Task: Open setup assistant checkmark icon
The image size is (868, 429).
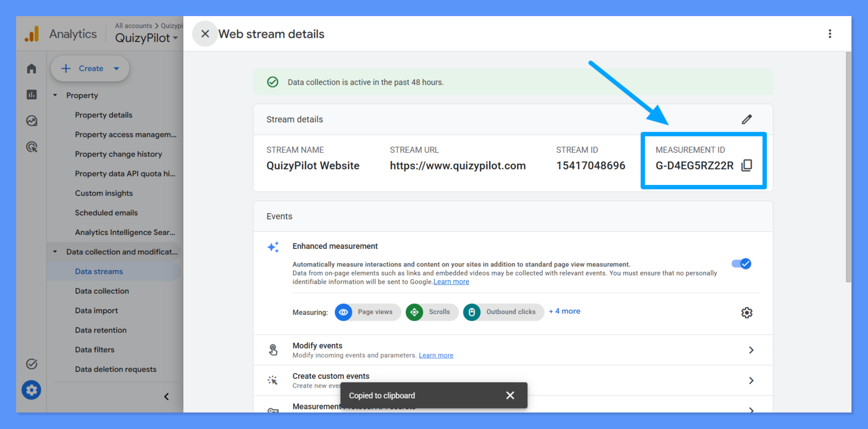Action: coord(31,364)
